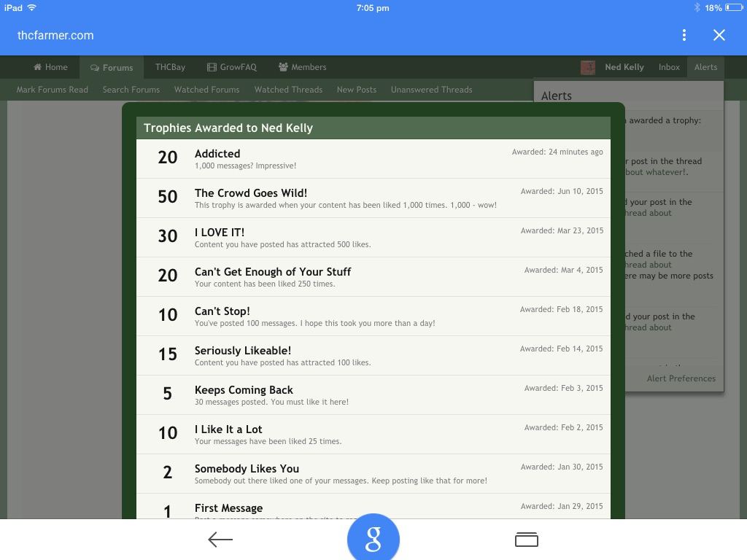Tap the battery indicator in the status bar

coord(734,7)
